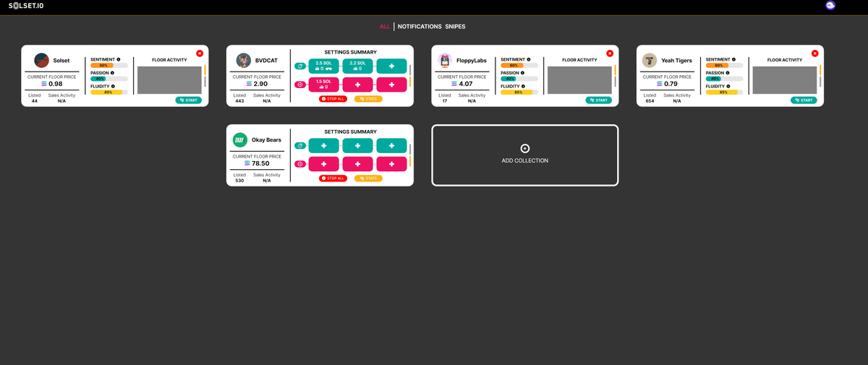Show Fluidity info tooltip on Solset card
868x365 pixels.
point(113,86)
